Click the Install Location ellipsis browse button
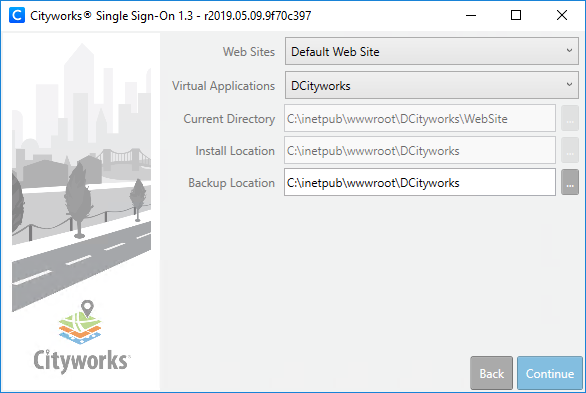 tap(570, 151)
